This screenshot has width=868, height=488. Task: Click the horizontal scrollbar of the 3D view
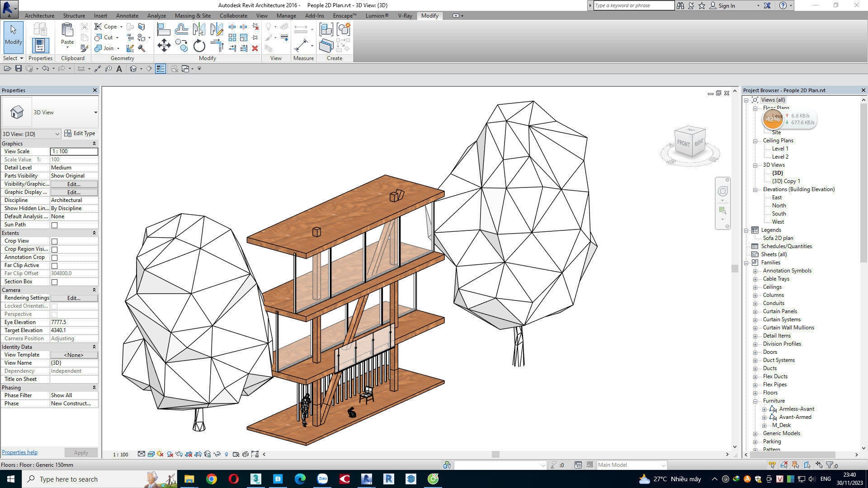tap(495, 454)
